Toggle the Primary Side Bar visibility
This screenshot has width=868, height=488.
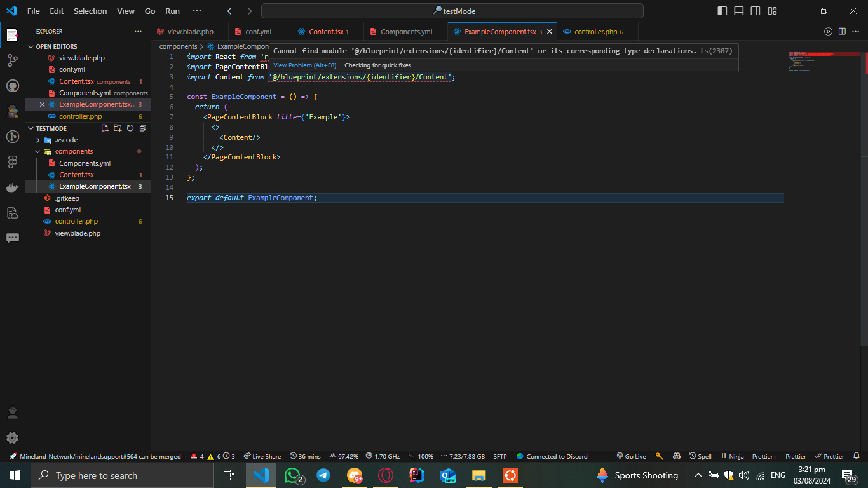722,11
